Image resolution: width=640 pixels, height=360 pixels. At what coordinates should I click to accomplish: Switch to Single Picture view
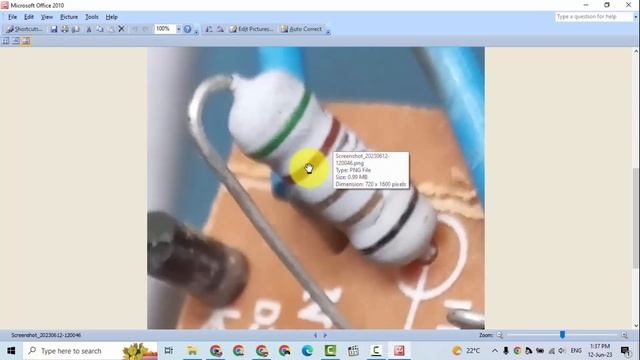click(x=26, y=41)
